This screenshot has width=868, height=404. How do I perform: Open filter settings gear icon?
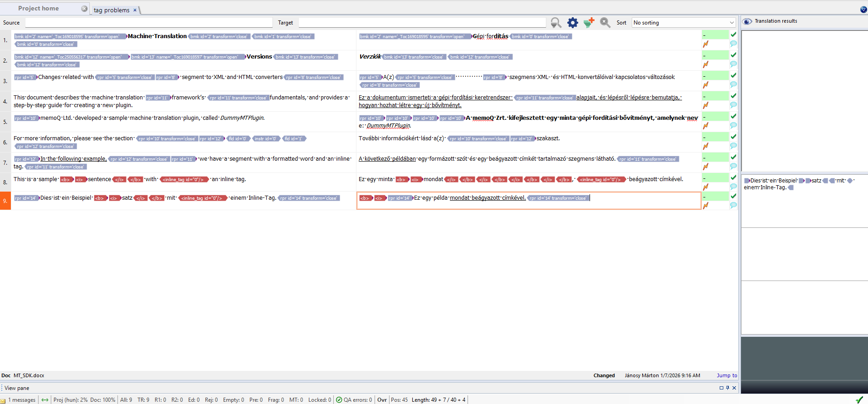click(573, 23)
